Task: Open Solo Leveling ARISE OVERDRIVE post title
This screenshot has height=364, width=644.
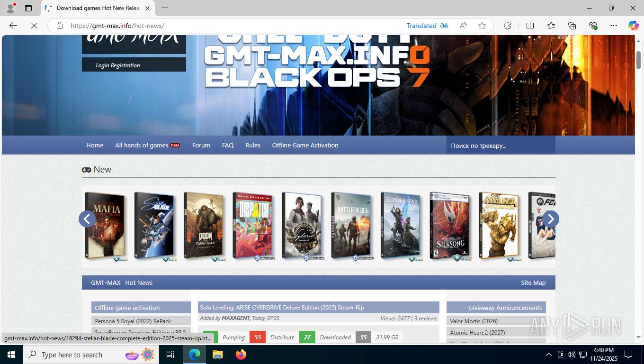Action: (x=282, y=308)
